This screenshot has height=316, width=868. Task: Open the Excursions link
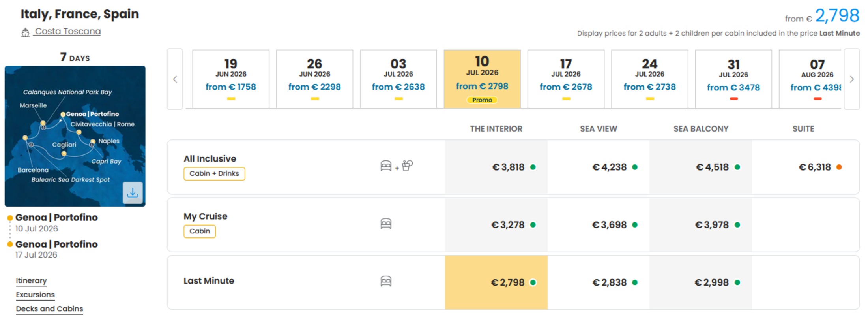(x=35, y=295)
